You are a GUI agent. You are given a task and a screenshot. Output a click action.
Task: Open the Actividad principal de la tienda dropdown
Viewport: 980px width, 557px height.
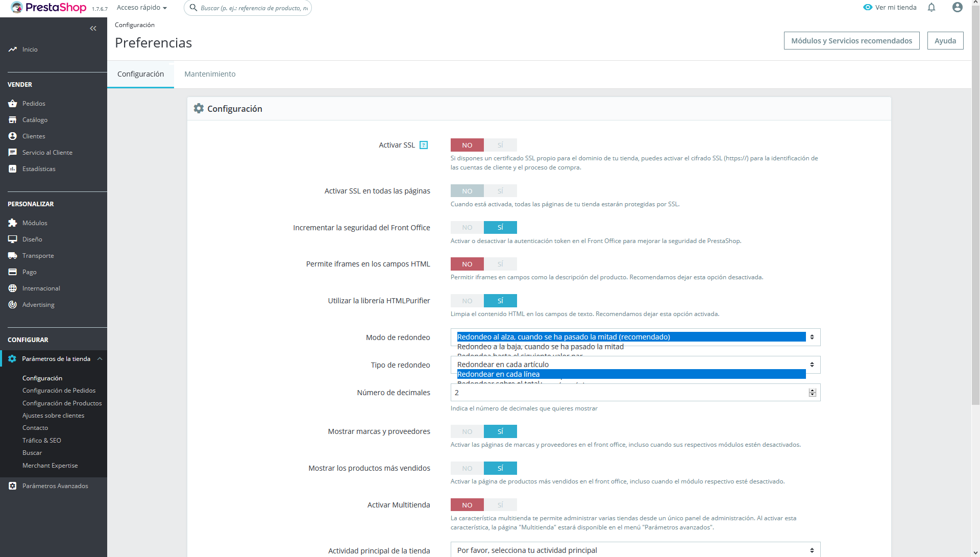pos(635,550)
